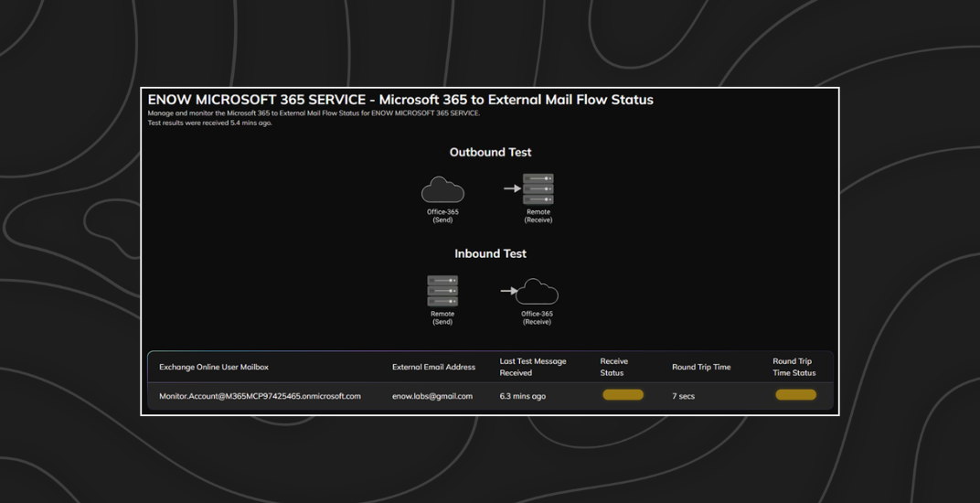Click the Monitor.Account@M365MCP97425465.onmicrosoft.com mailbox cell
980x503 pixels.
[x=260, y=396]
